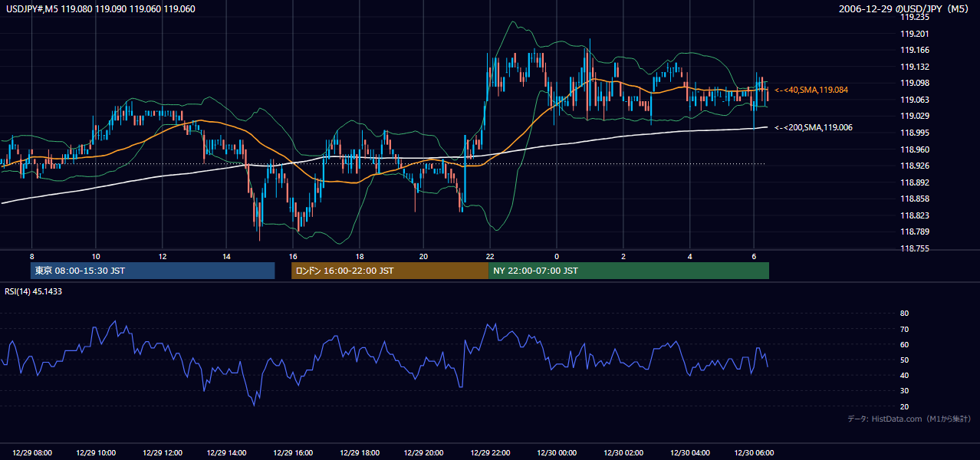Click hour label 22 under the price chart
This screenshot has width=980, height=460.
(x=489, y=256)
